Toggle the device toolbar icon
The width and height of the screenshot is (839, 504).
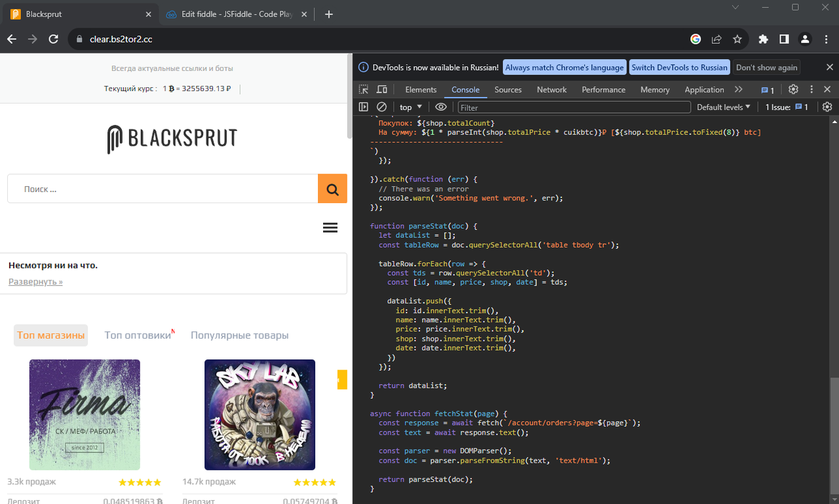coord(381,90)
